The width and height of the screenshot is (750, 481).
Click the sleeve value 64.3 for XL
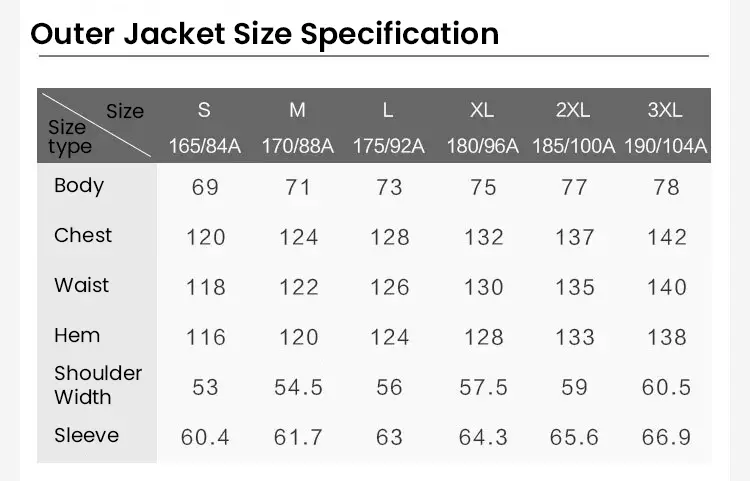coord(483,437)
